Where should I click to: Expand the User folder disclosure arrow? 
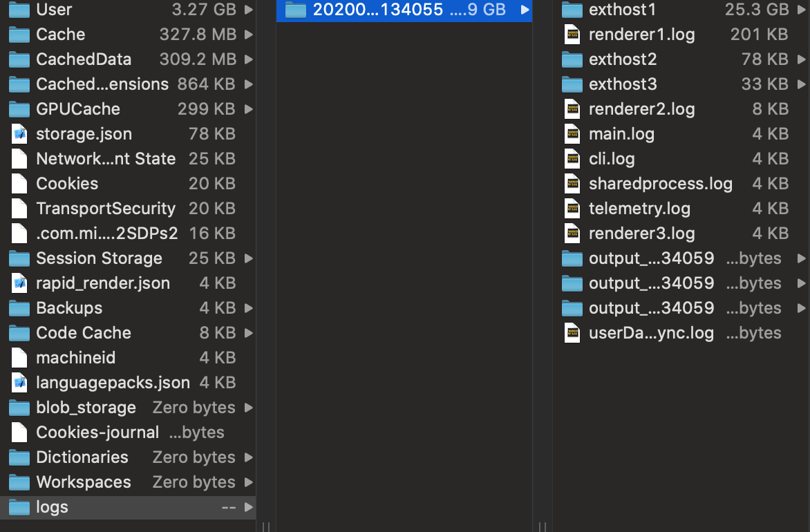(x=249, y=10)
